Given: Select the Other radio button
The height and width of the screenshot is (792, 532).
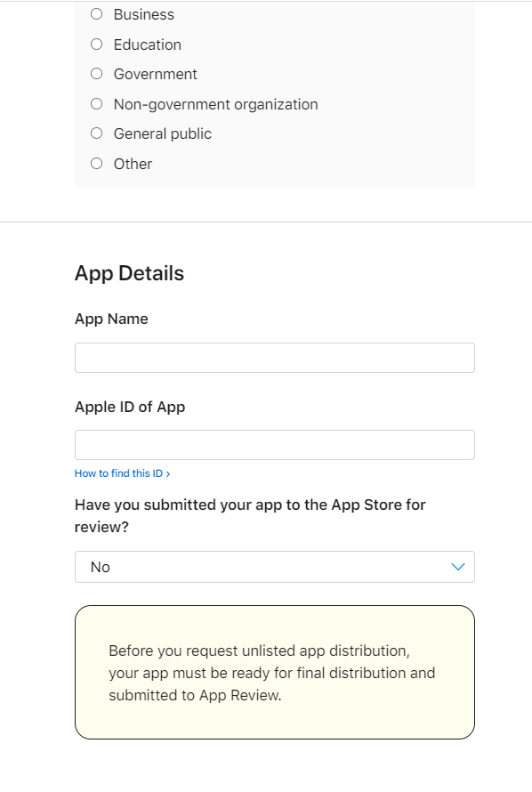Looking at the screenshot, I should click(96, 164).
